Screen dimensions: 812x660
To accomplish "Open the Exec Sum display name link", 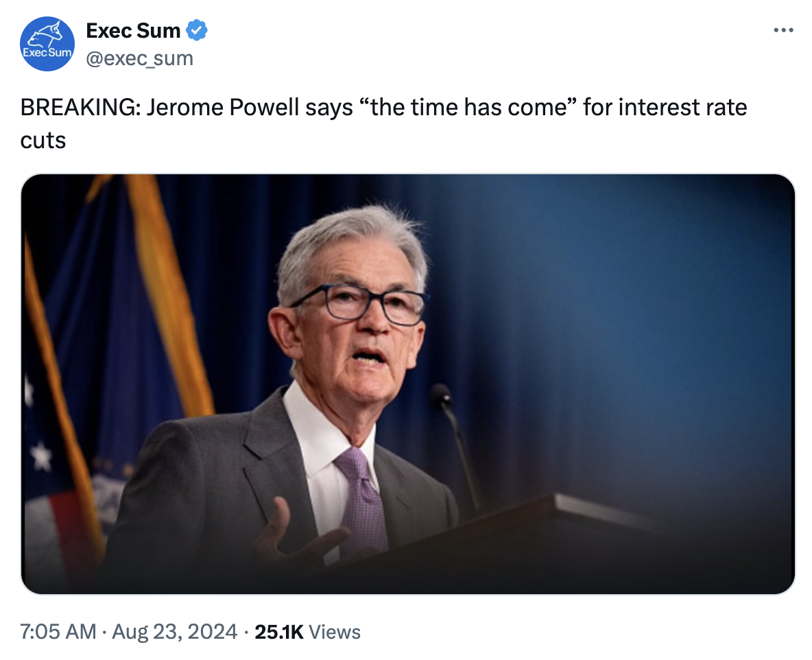I will (133, 30).
